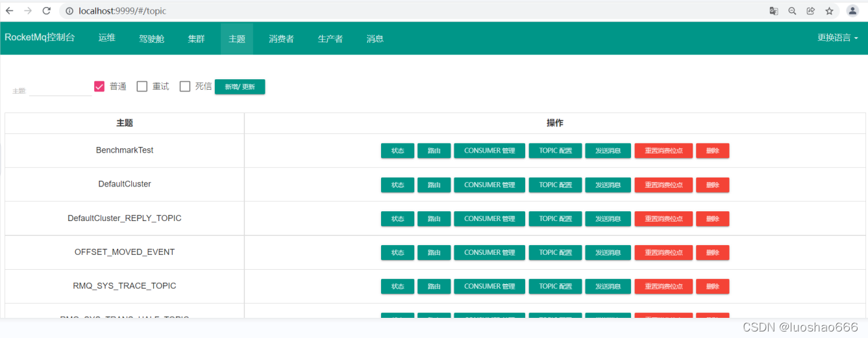Image resolution: width=868 pixels, height=338 pixels.
Task: Switch to the 集群 tab
Action: tap(197, 38)
